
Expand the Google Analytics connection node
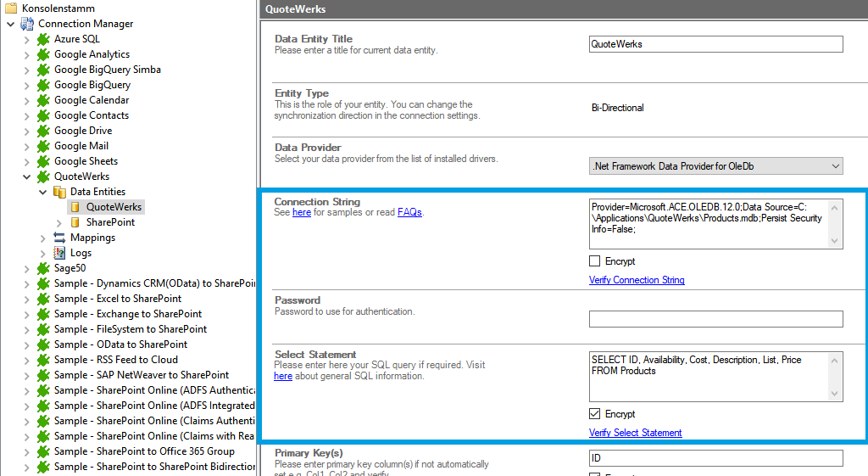pyautogui.click(x=26, y=54)
